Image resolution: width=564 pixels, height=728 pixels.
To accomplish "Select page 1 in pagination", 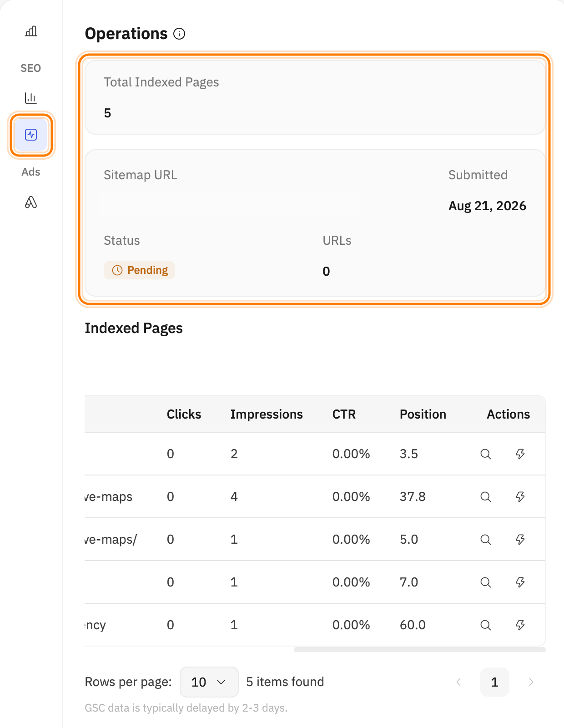I will (x=495, y=682).
